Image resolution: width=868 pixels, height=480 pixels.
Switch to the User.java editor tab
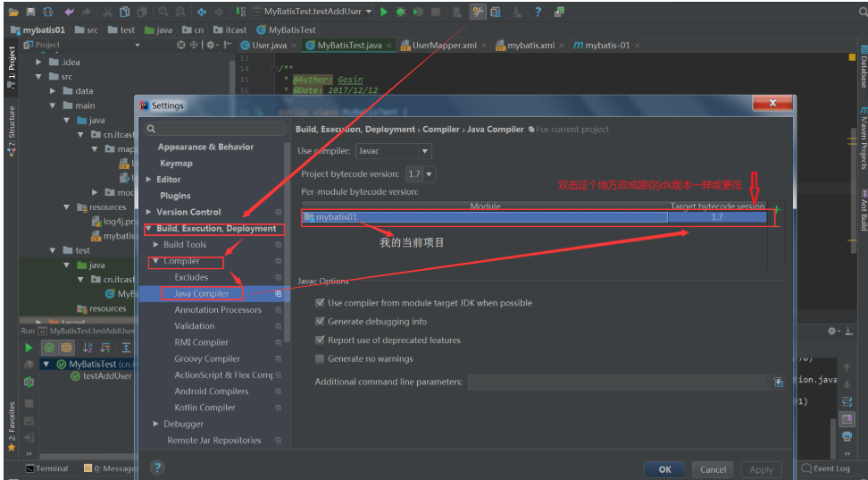(269, 46)
